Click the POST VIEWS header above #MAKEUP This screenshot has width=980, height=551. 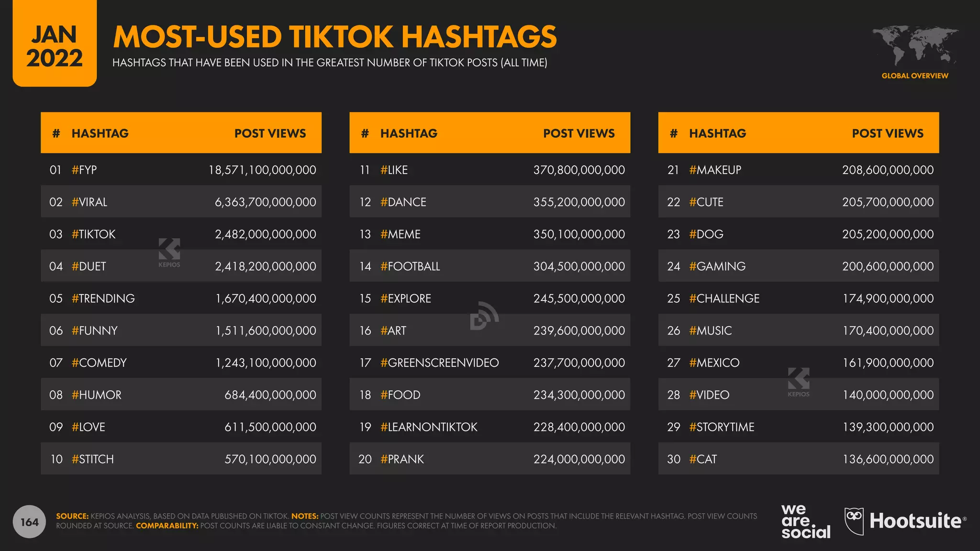(x=887, y=133)
